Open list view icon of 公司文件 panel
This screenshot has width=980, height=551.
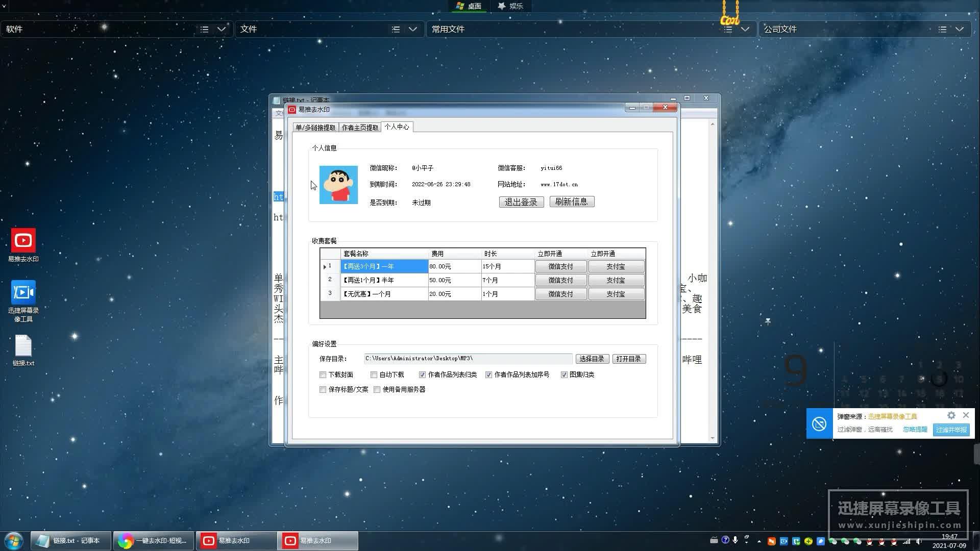pyautogui.click(x=942, y=29)
